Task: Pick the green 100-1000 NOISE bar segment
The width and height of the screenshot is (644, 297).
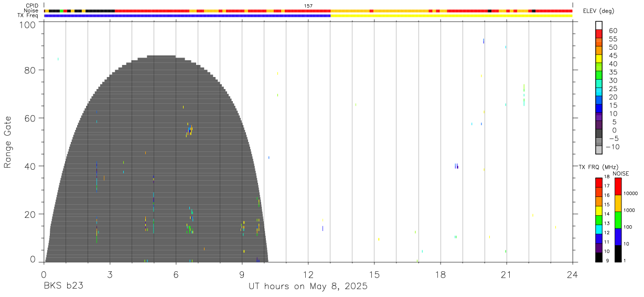Action: coord(618,219)
